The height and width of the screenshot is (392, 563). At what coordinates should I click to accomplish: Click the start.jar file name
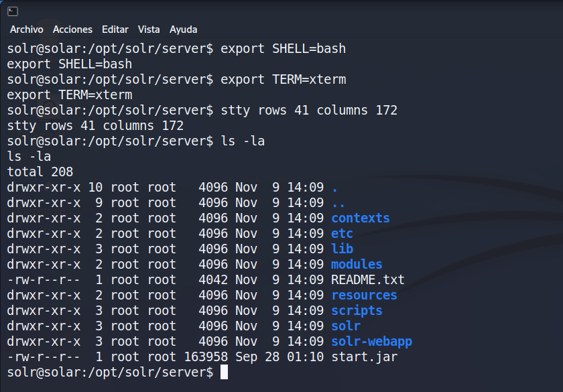click(364, 356)
